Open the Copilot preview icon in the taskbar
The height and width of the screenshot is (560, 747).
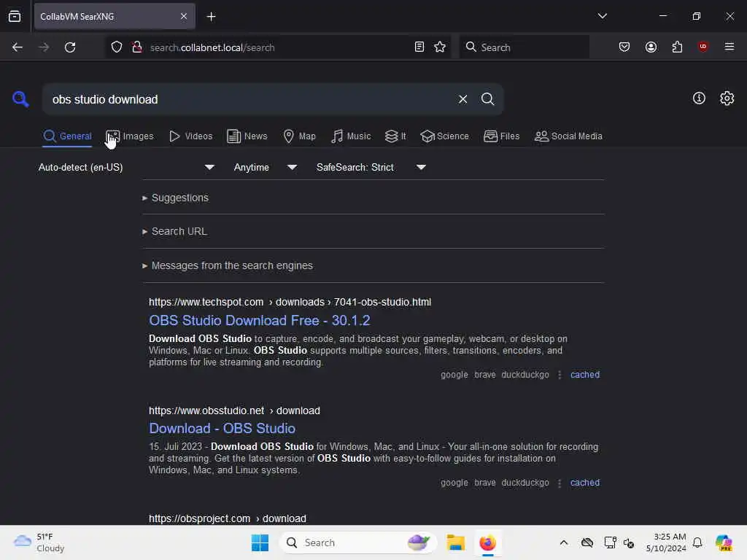[724, 542]
